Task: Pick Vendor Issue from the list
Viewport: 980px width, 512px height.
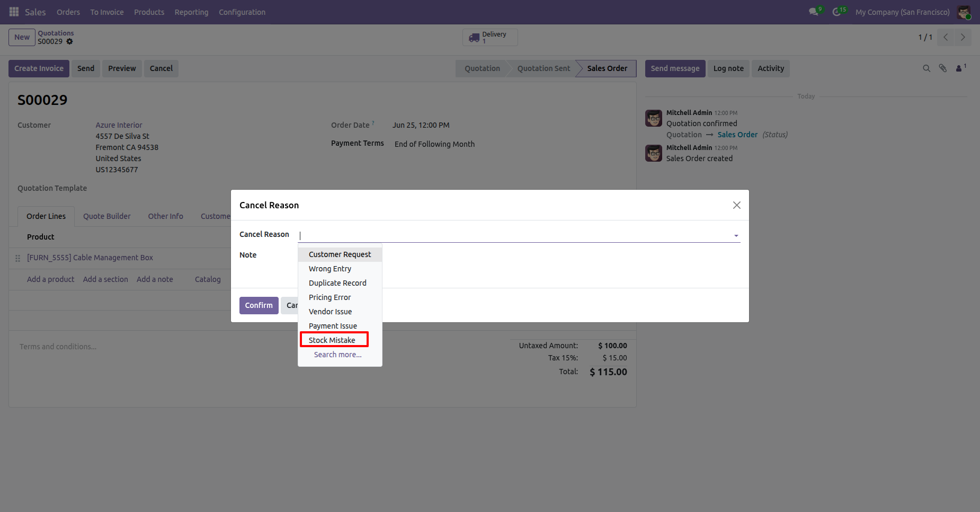Action: [x=340, y=312]
